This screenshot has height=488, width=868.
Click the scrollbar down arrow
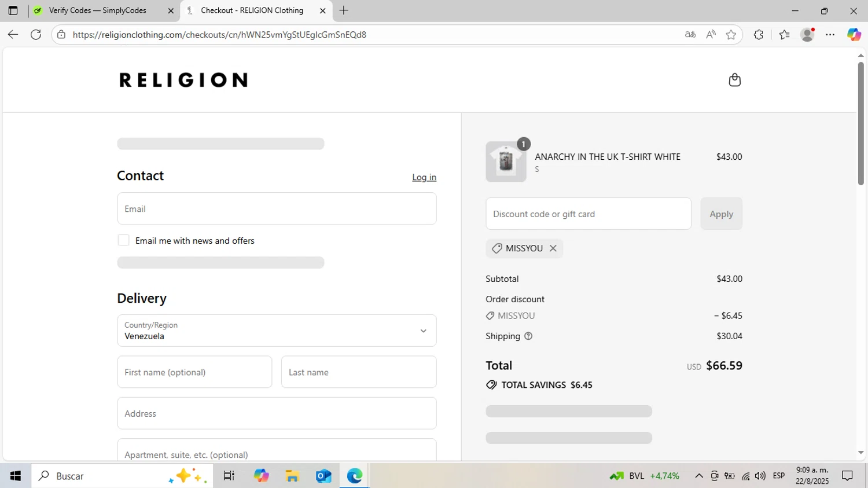click(x=860, y=453)
